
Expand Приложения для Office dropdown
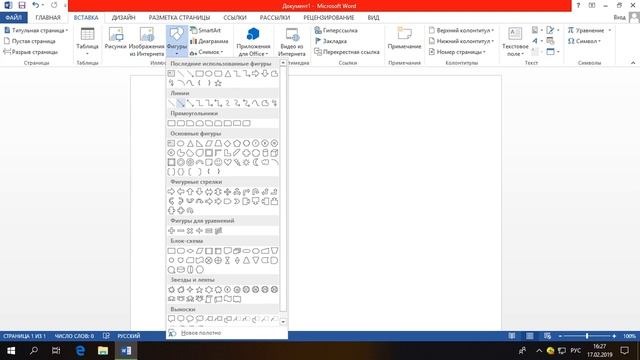click(x=253, y=42)
